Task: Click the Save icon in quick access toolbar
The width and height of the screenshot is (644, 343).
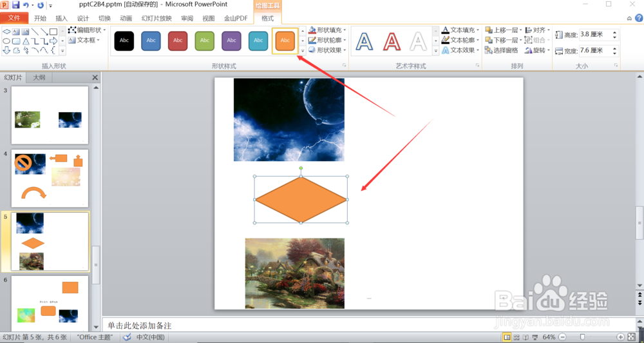Action: 15,5
